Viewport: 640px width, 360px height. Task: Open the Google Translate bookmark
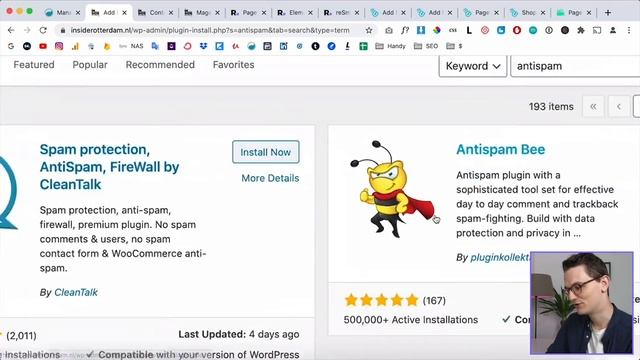[155, 46]
